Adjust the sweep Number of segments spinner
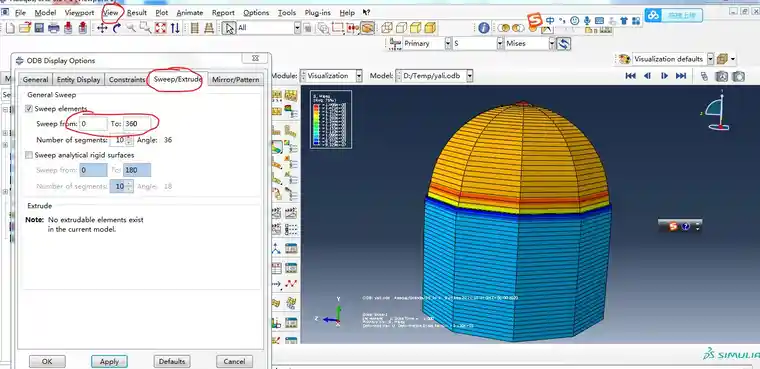Viewport: 760px width, 369px height. [x=129, y=141]
